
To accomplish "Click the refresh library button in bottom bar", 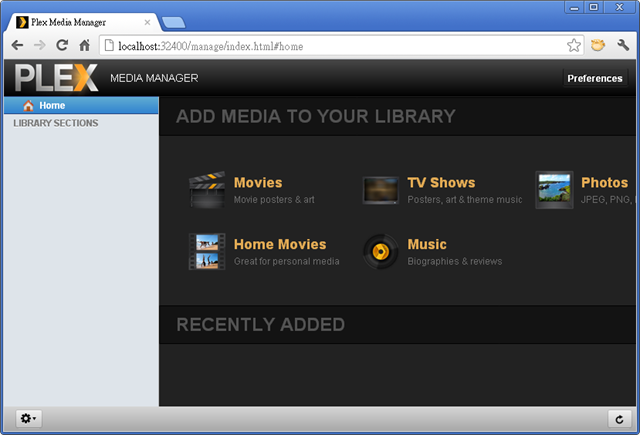I will 619,419.
